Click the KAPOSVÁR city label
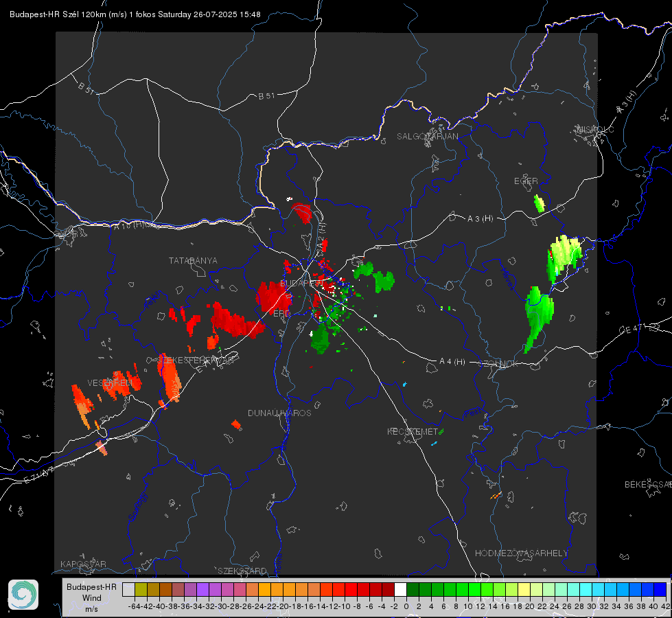The width and height of the screenshot is (672, 618). point(83,564)
